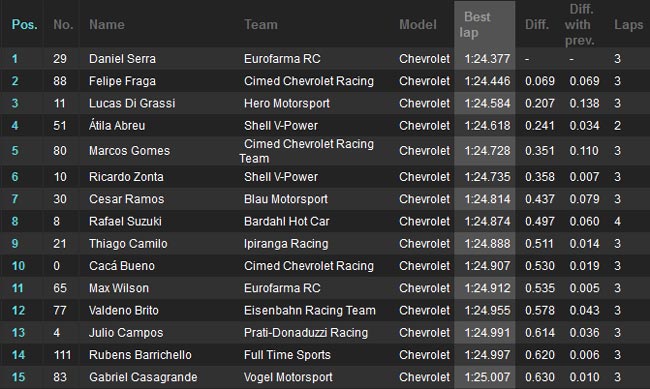
Task: Select driver name Daniel Serra
Action: tap(122, 58)
